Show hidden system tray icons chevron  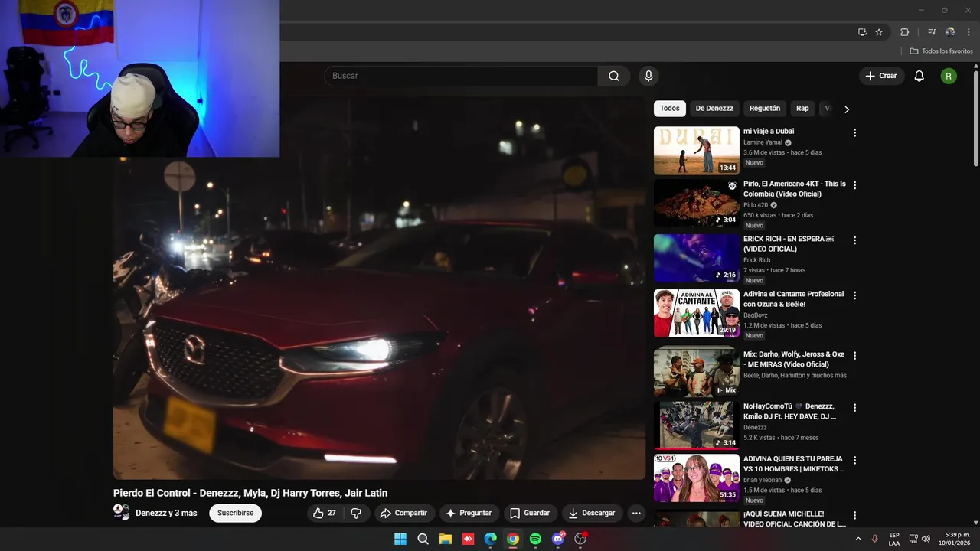[857, 539]
